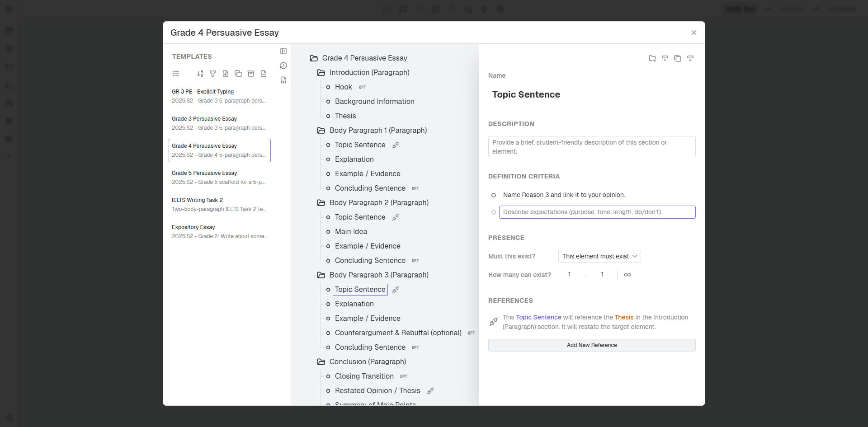Image resolution: width=868 pixels, height=427 pixels.
Task: Archive the Grade 4 Persuasive Essay template
Action: click(251, 74)
